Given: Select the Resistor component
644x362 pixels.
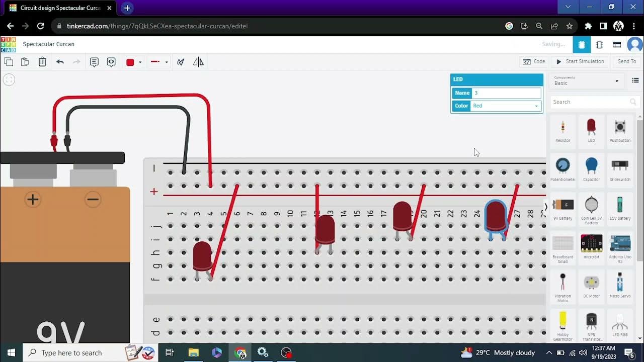Looking at the screenshot, I should (562, 130).
